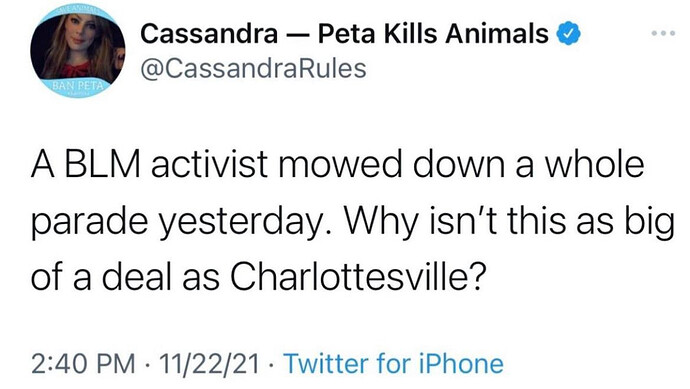
Task: Click the phrase "parade yesterday" in tweet
Action: 181,222
